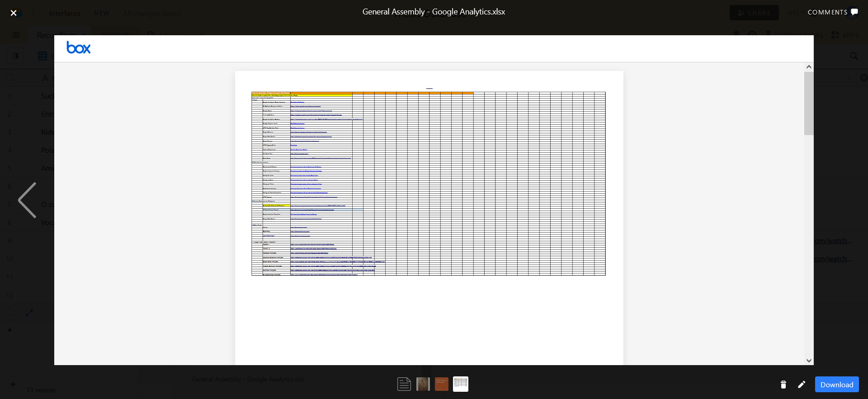Close the attachment preview with the X
The image size is (868, 399).
(x=14, y=13)
